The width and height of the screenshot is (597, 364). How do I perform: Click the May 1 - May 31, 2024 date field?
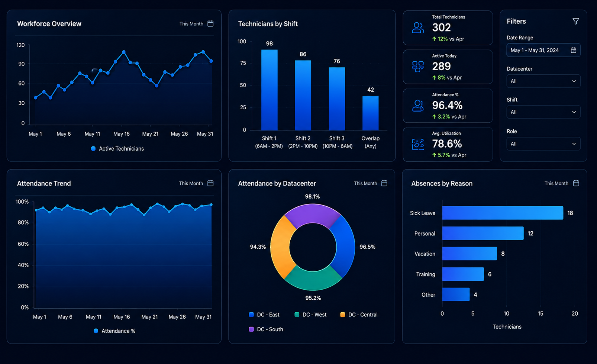point(543,50)
